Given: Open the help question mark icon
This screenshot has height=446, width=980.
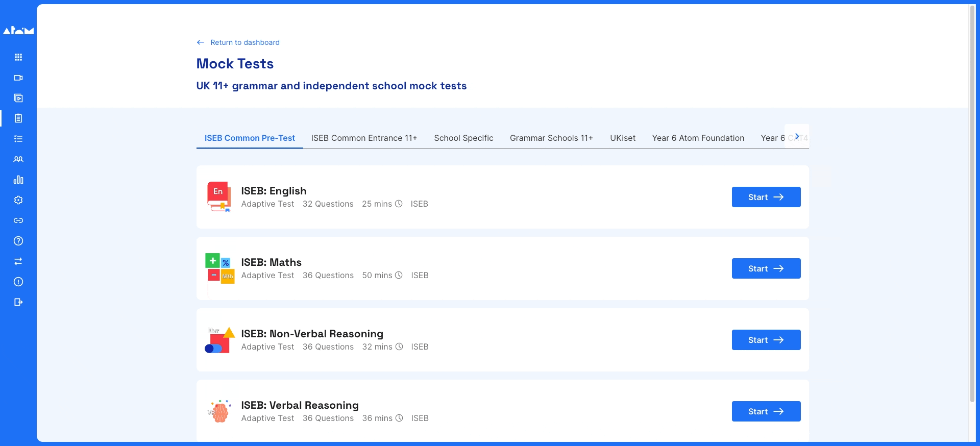Looking at the screenshot, I should click(18, 241).
